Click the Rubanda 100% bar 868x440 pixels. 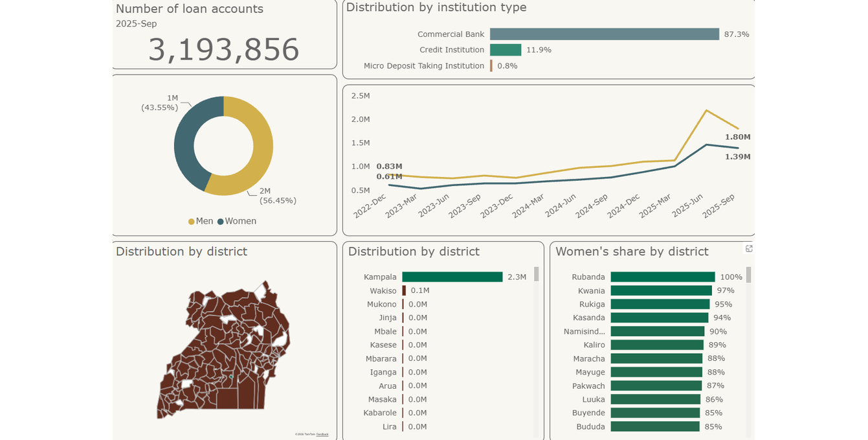click(x=663, y=277)
